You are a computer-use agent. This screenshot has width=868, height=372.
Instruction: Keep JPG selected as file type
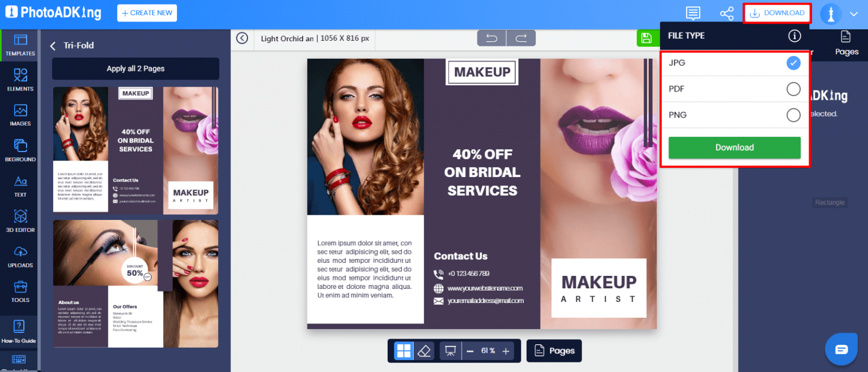point(793,63)
